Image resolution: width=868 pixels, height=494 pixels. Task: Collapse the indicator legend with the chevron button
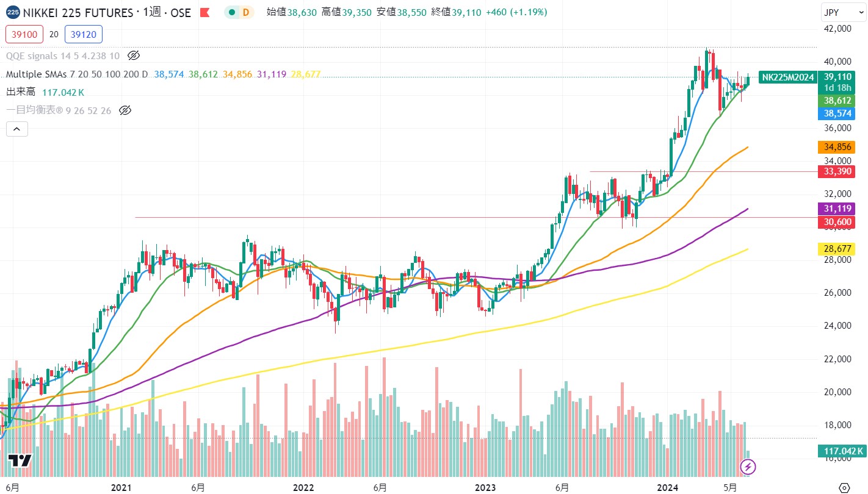[x=16, y=129]
